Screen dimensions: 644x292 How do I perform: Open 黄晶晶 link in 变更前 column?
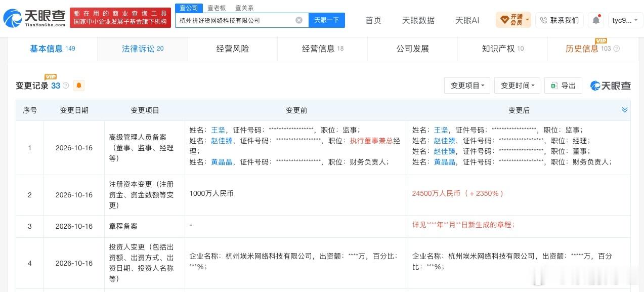(222, 162)
